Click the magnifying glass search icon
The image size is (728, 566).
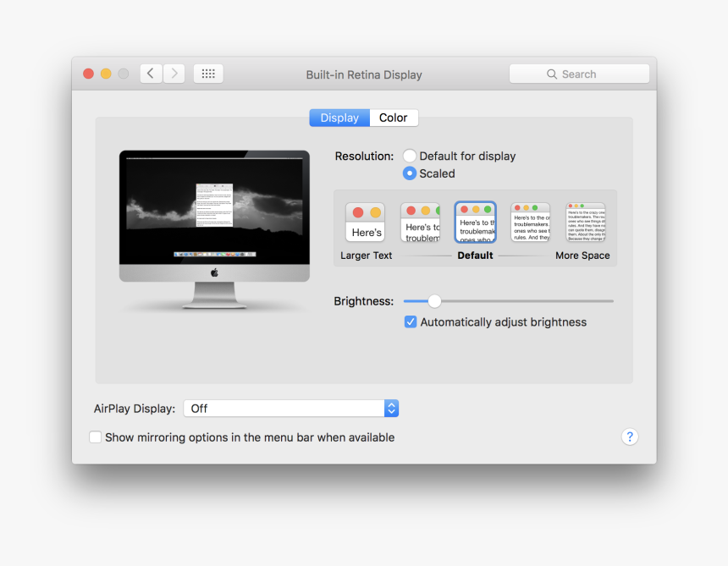(x=552, y=74)
